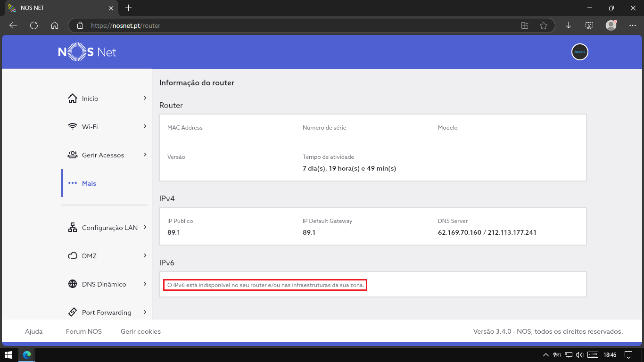Viewport: 644px width, 362px height.
Task: Click the network icon in system tray
Action: click(x=569, y=354)
